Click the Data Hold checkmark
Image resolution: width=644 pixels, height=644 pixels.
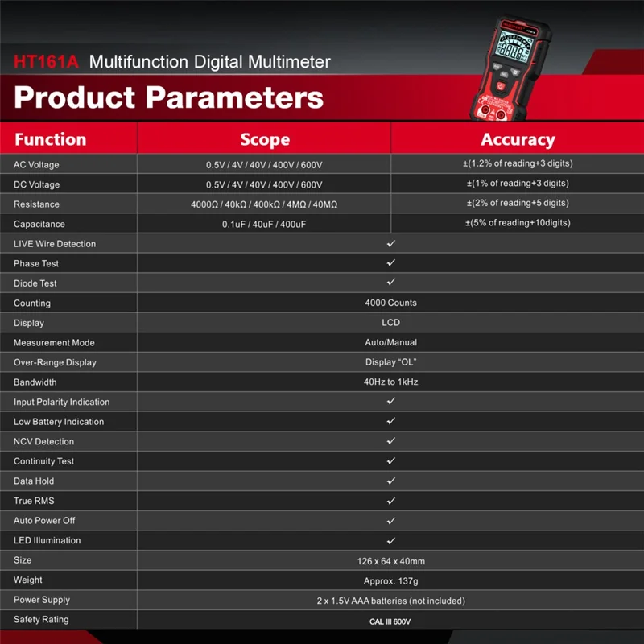click(x=390, y=481)
